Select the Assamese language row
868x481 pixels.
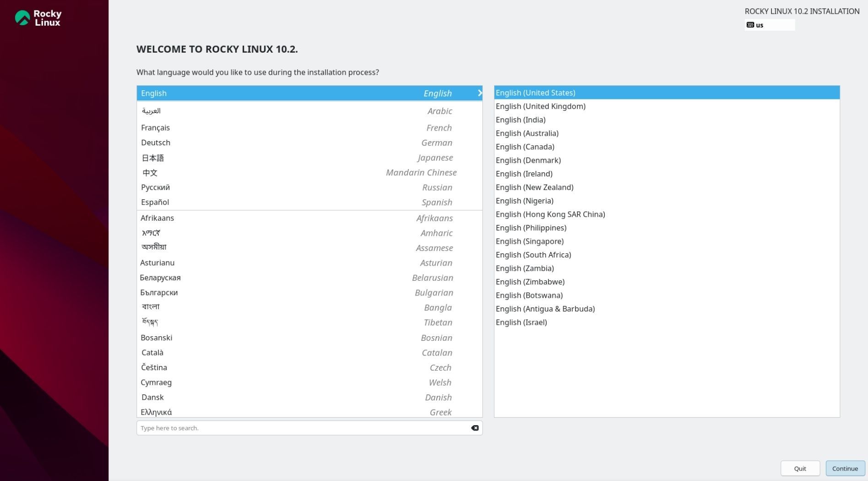point(309,248)
